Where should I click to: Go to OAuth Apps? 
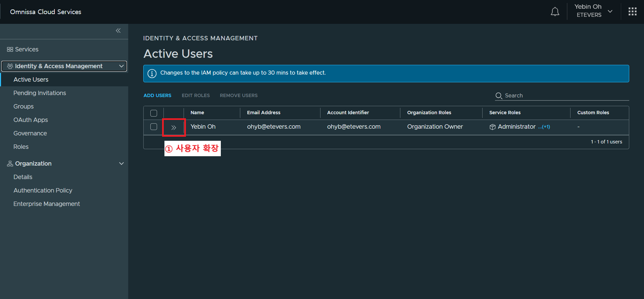(x=31, y=120)
